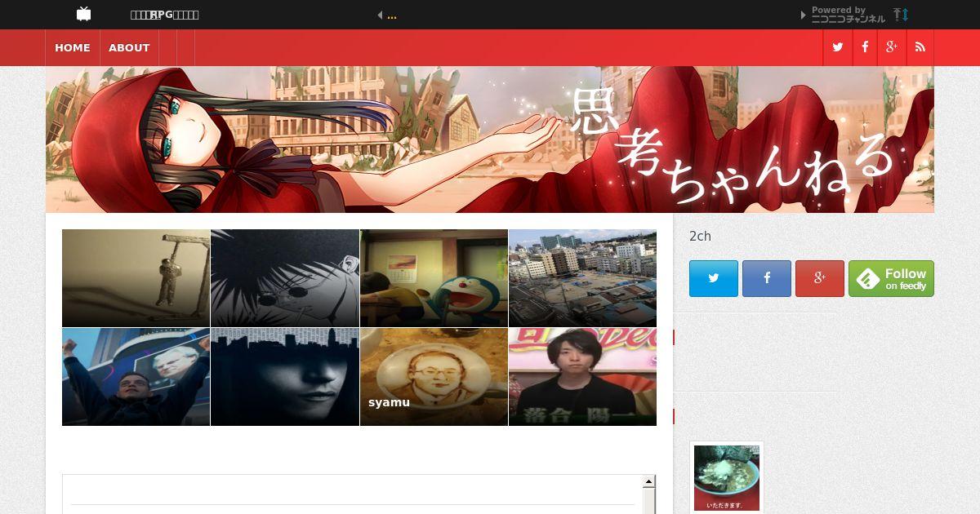Open RSS feed icon in red navigation bar

(x=920, y=47)
